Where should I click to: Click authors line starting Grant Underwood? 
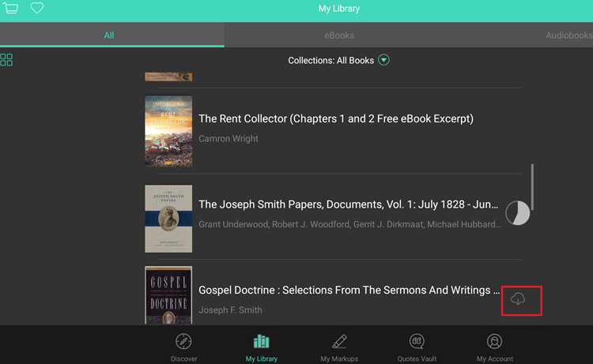click(x=349, y=224)
